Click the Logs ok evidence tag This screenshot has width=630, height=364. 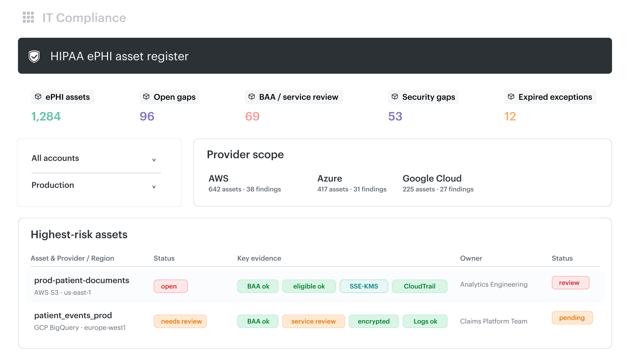click(425, 321)
